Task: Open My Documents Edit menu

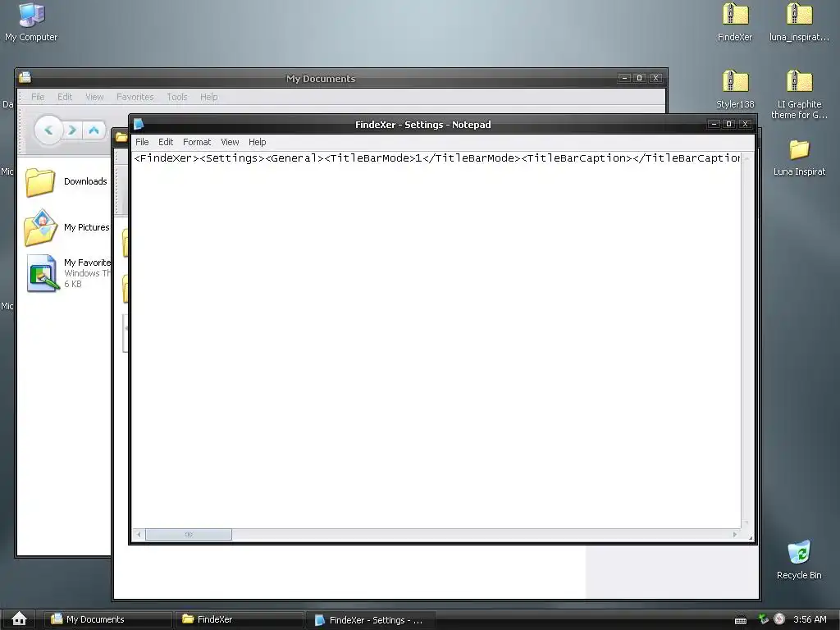Action: pyautogui.click(x=65, y=97)
